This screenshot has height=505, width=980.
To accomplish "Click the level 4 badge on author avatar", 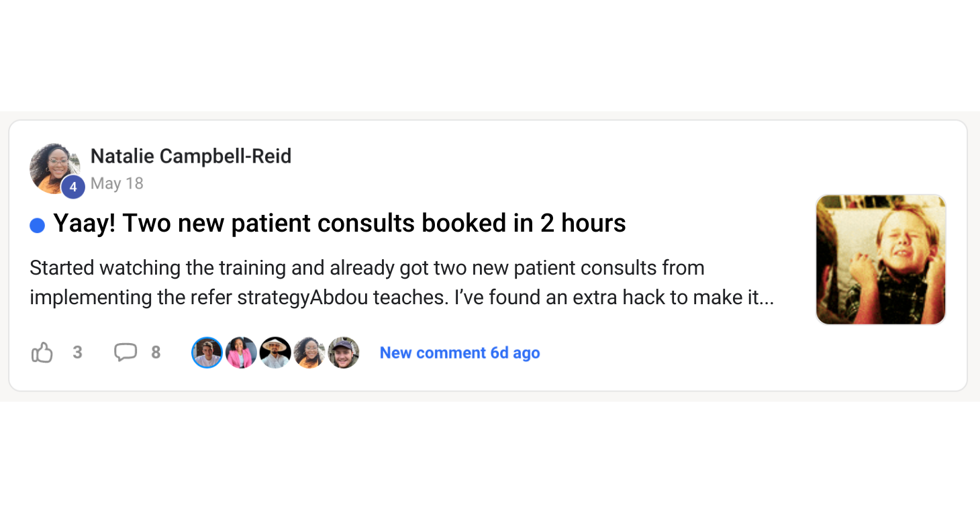I will pos(73,187).
